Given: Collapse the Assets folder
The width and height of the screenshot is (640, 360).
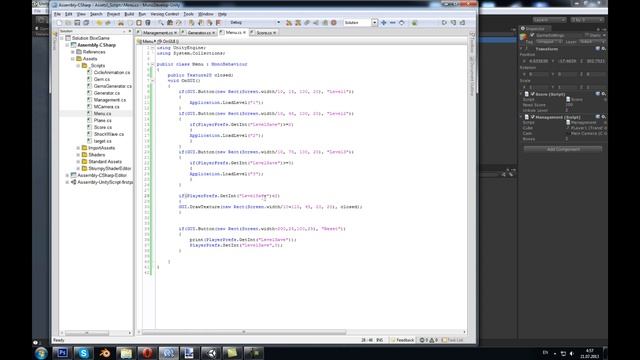Looking at the screenshot, I should click(73, 59).
